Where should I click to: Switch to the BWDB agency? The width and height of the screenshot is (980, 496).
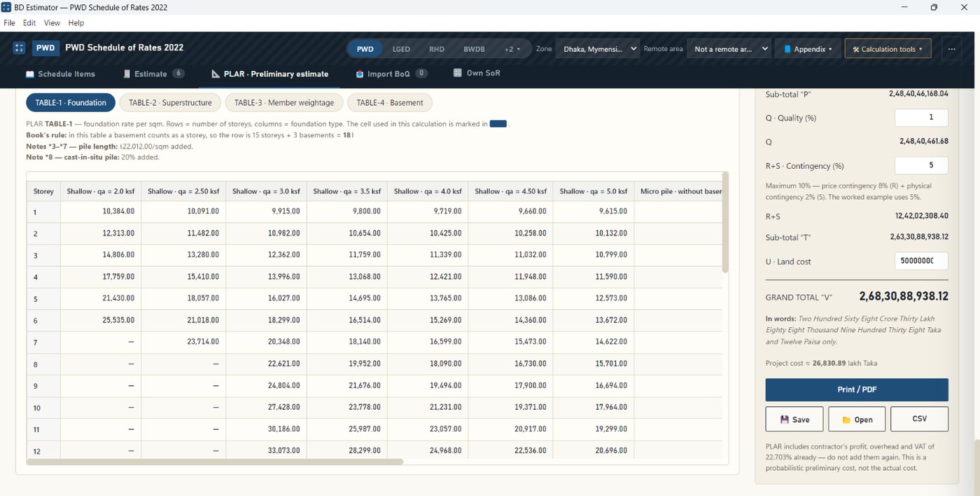474,49
